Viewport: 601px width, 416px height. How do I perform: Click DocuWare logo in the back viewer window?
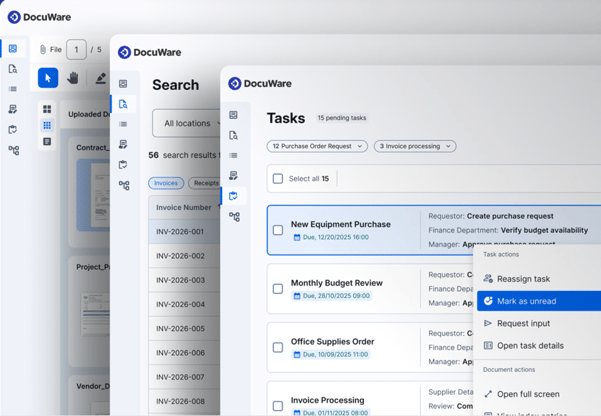(39, 17)
